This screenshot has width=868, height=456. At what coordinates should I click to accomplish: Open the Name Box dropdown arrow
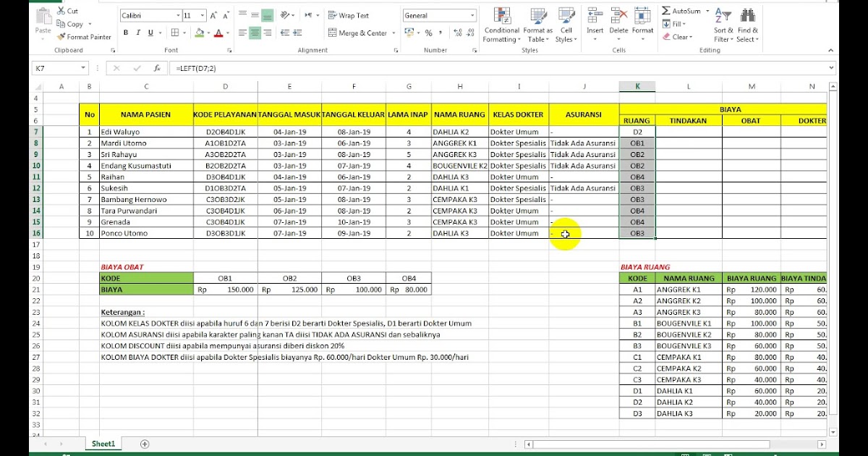coord(84,68)
